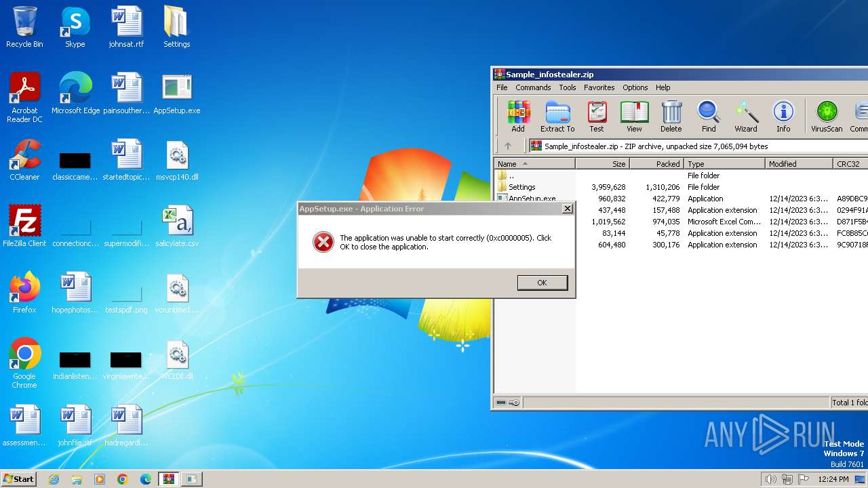This screenshot has width=868, height=488.
Task: Switch to the WinRAR taskbar button
Action: (x=169, y=479)
